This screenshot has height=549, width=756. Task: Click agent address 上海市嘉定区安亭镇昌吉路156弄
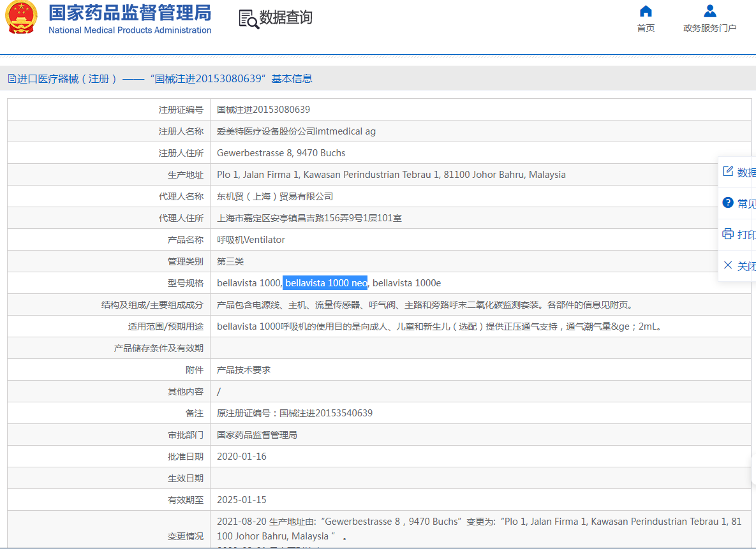(x=309, y=218)
